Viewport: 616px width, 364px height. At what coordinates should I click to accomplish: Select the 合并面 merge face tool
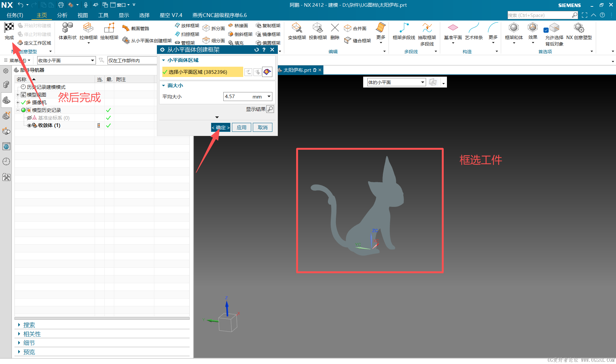[x=355, y=29]
